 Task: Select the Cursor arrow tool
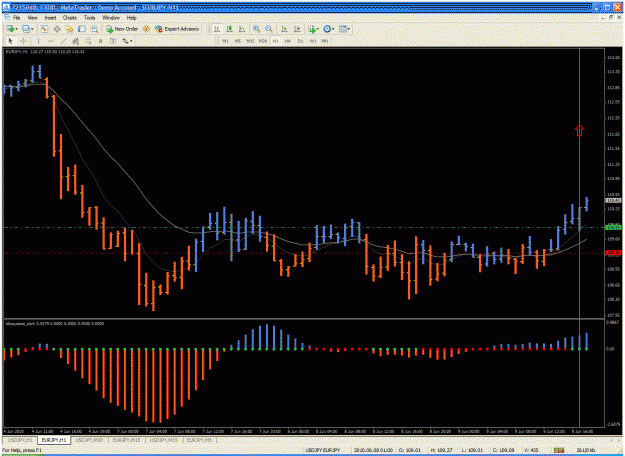(11, 41)
